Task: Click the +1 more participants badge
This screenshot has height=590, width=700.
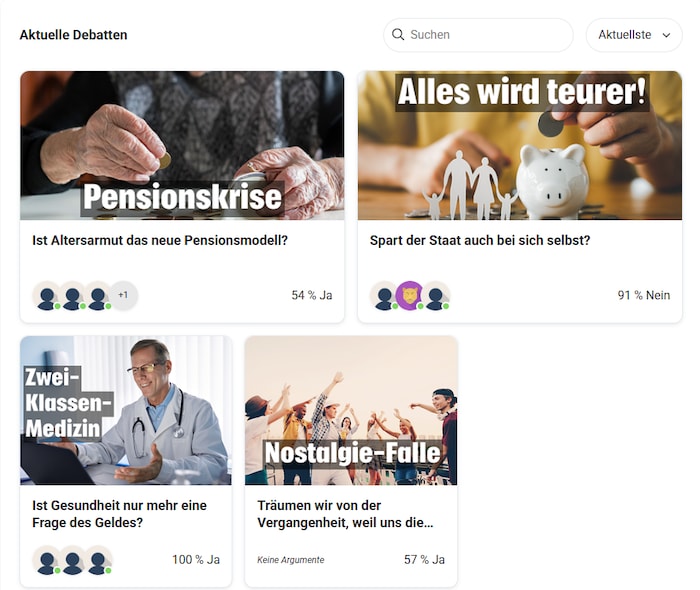Action: pos(123,295)
